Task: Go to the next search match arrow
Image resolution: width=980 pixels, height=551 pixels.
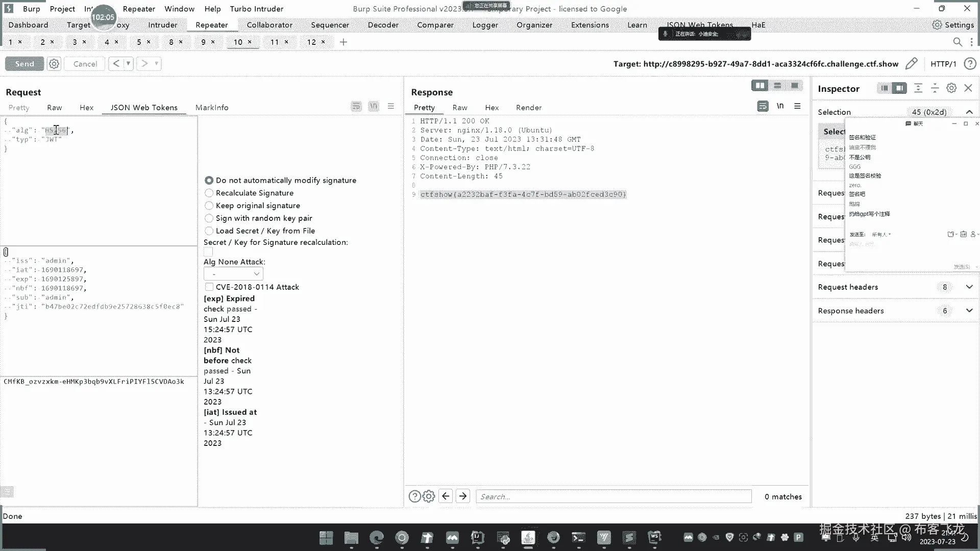Action: pyautogui.click(x=463, y=496)
